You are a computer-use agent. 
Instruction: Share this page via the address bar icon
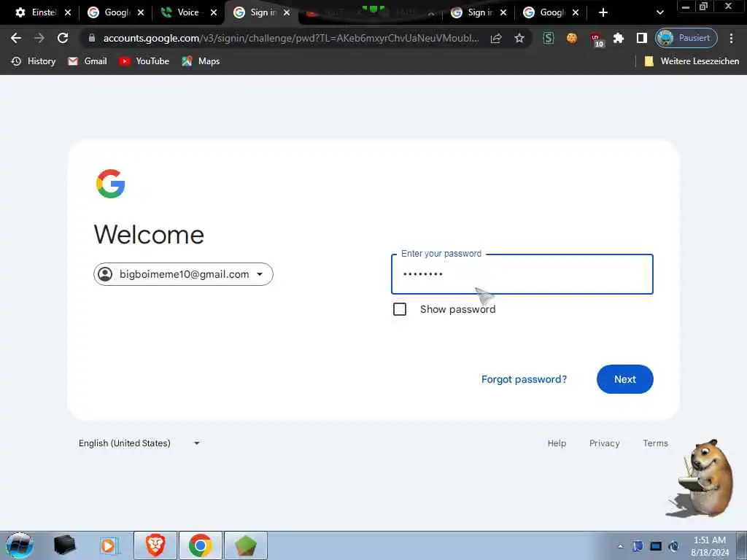point(496,38)
